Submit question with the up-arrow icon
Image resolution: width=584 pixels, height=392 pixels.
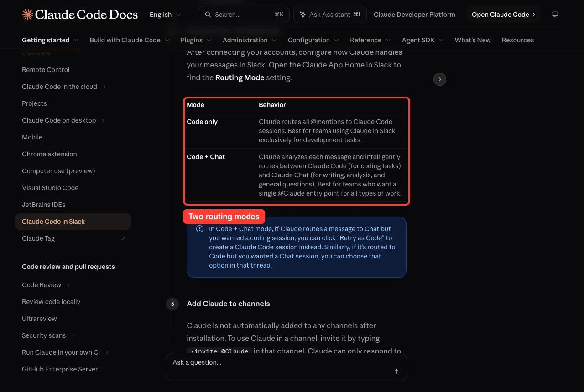(396, 371)
